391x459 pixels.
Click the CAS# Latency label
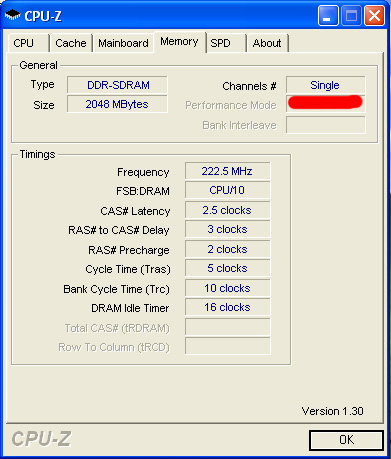135,211
